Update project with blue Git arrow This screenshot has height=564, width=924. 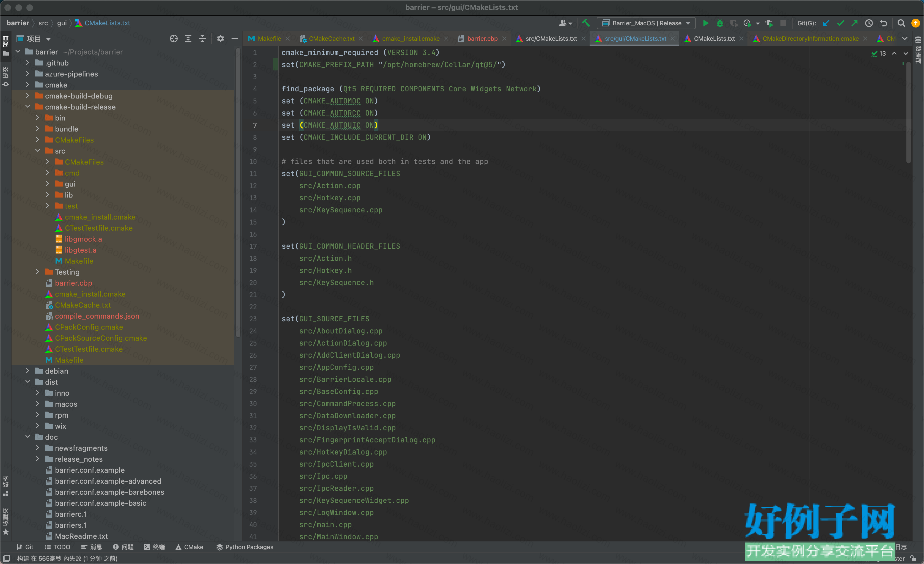click(826, 23)
